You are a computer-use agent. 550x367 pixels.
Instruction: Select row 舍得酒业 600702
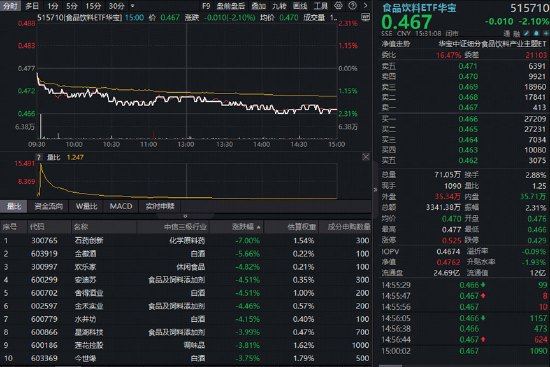[x=186, y=293]
